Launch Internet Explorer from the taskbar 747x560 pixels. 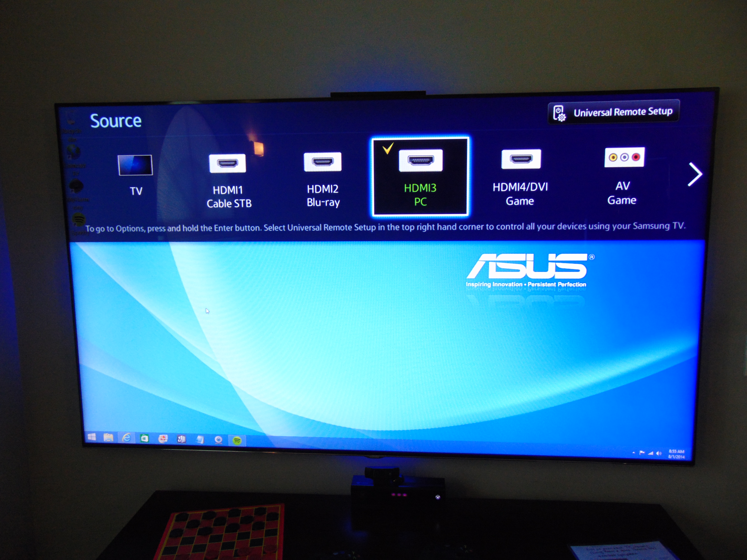126,438
